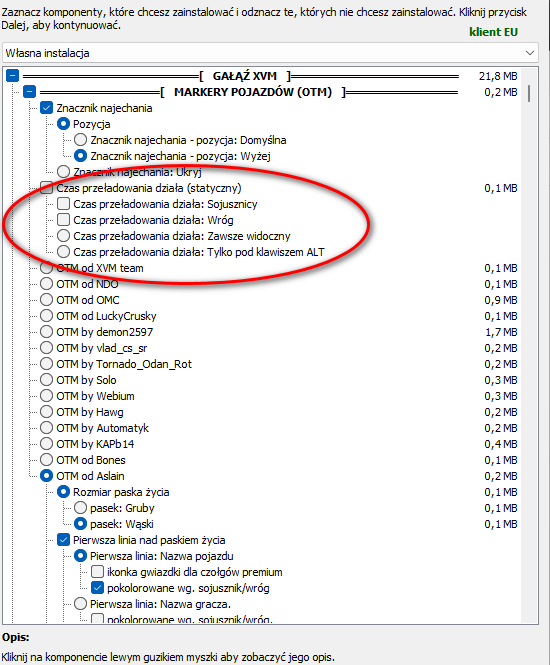550x665 pixels.
Task: Check Czas przeładowania działa: Wróg
Action: pos(64,220)
